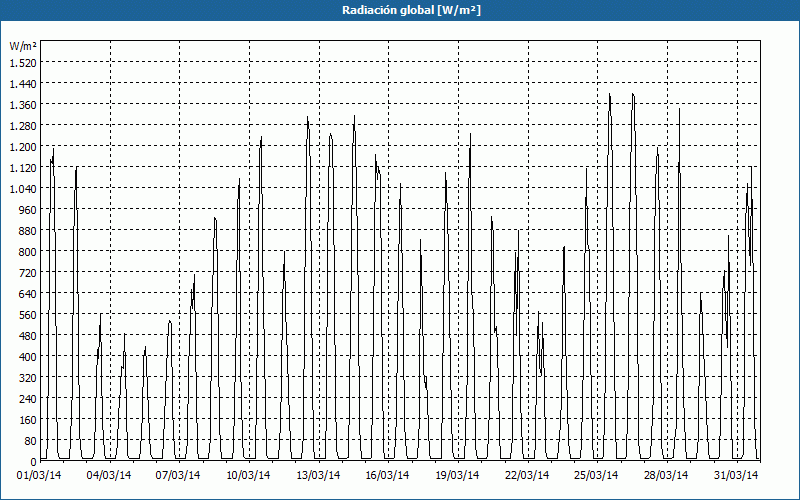This screenshot has width=800, height=500.
Task: Click the 80 y-axis label
Action: point(30,441)
